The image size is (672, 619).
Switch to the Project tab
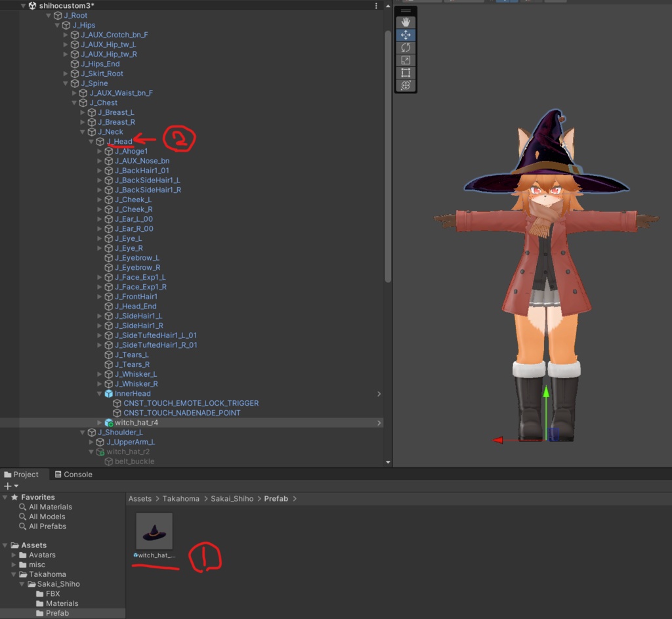[22, 474]
